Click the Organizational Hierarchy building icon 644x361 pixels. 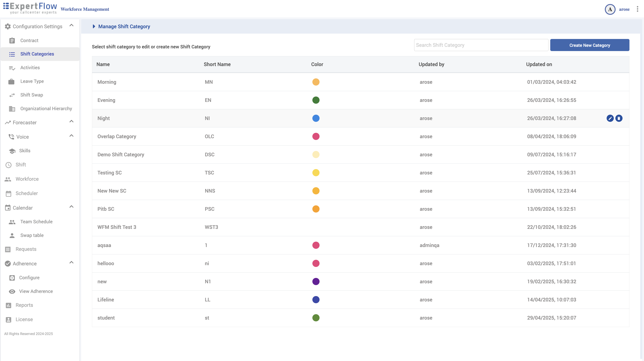pyautogui.click(x=12, y=109)
